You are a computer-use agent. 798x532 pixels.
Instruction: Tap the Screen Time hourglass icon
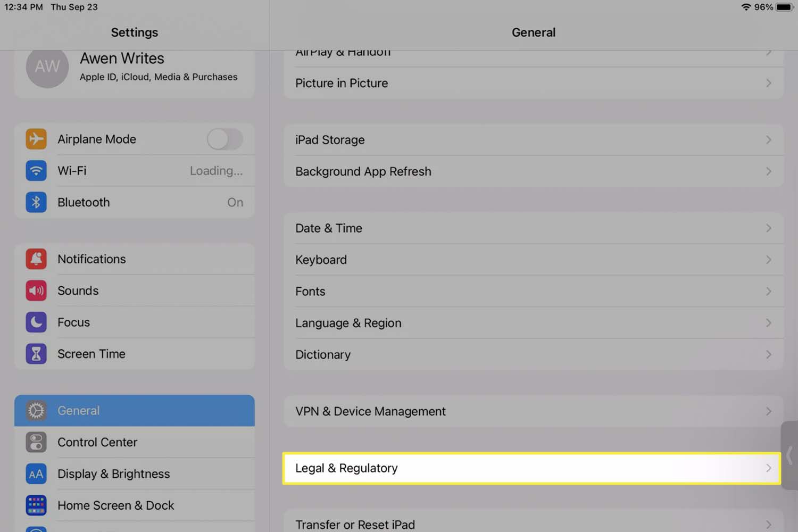(36, 354)
